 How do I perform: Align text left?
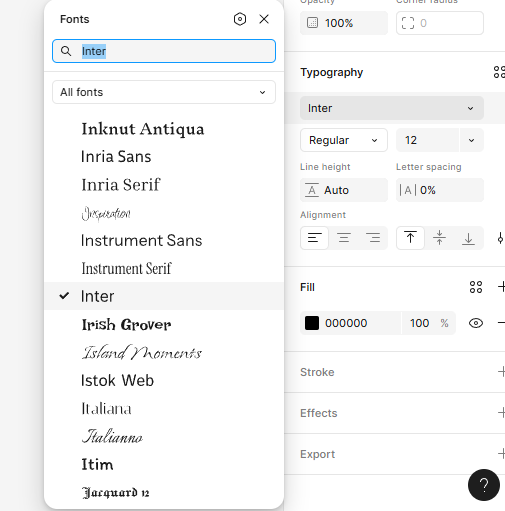[314, 238]
